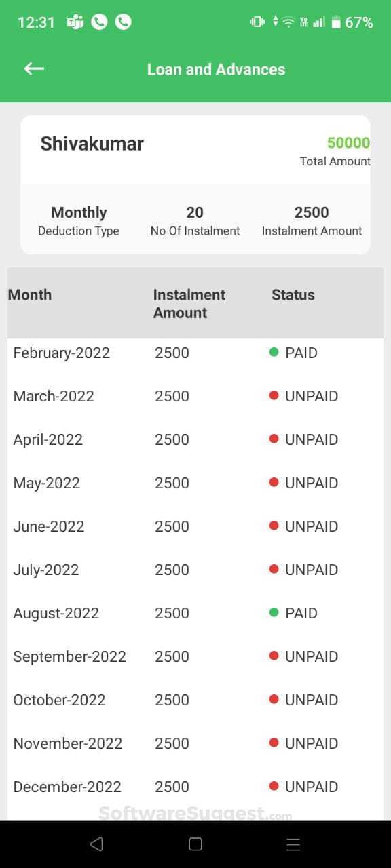
Task: Tap the Android home navigation button
Action: click(x=195, y=844)
